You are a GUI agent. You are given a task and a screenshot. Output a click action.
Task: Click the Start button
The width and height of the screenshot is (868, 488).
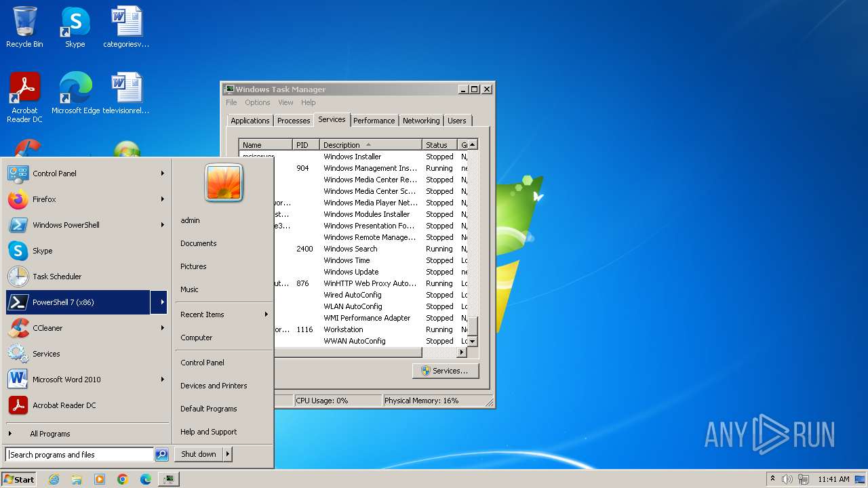click(19, 479)
